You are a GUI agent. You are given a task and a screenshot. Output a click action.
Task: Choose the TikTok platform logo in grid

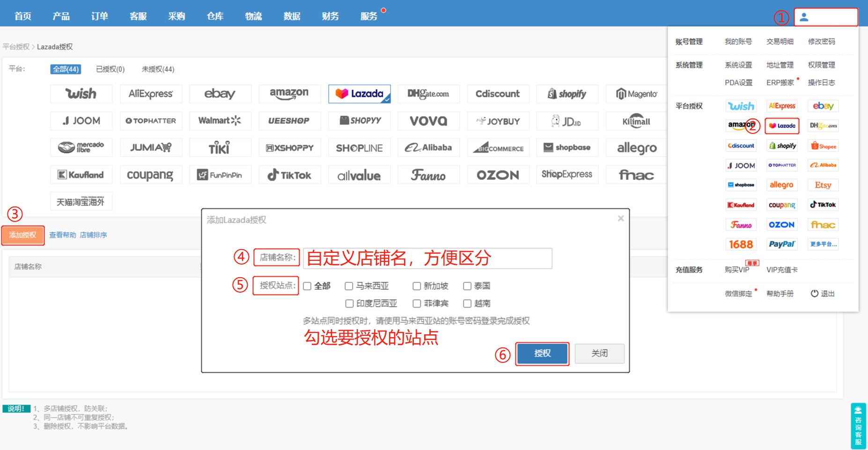pyautogui.click(x=289, y=175)
